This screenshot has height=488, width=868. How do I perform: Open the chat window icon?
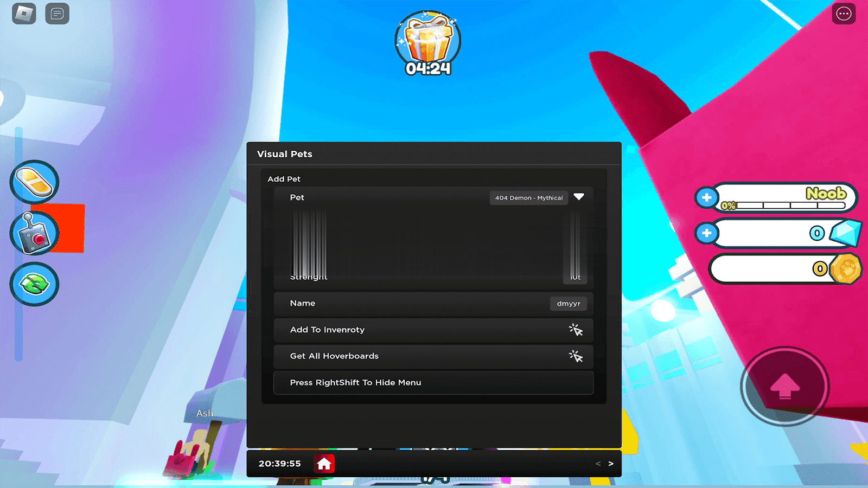[57, 14]
